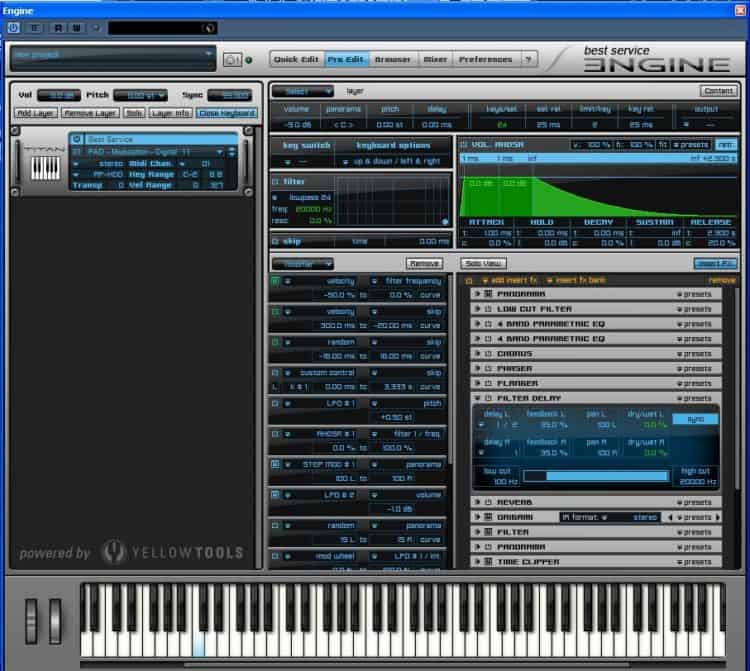The height and width of the screenshot is (671, 750).
Task: Click the pitch bend wheel
Action: (32, 621)
